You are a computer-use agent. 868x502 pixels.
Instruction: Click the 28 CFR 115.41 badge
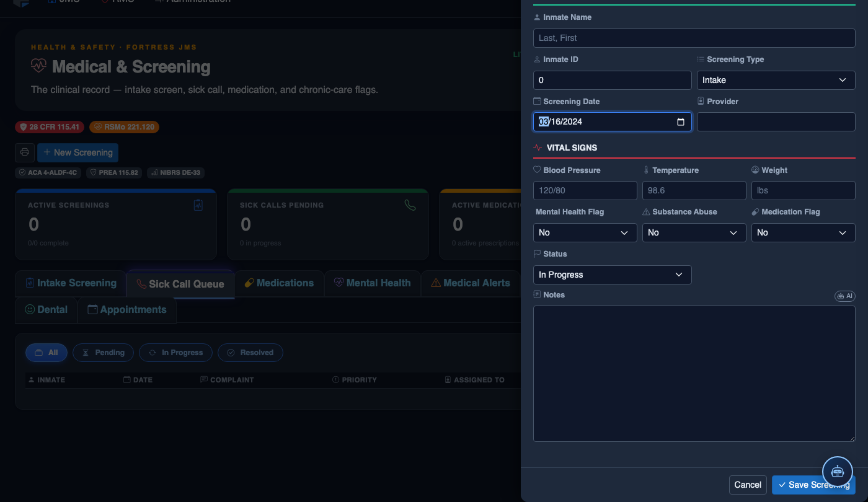click(50, 127)
